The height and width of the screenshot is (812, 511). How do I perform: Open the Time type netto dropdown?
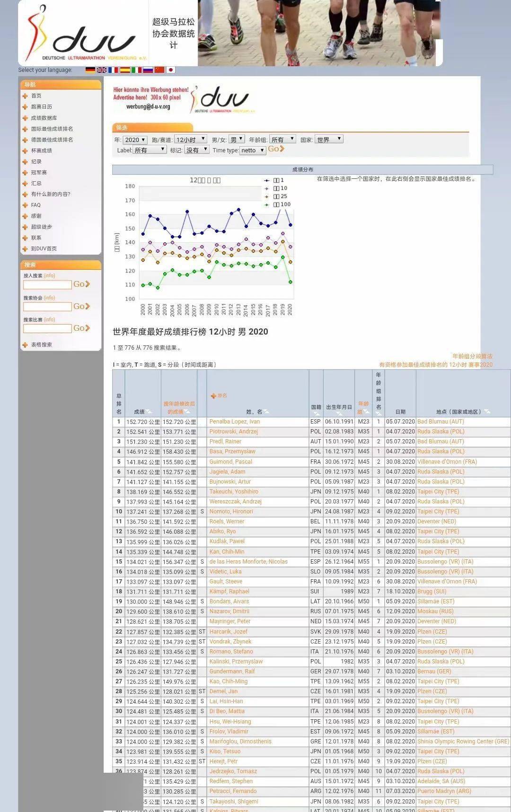[252, 150]
